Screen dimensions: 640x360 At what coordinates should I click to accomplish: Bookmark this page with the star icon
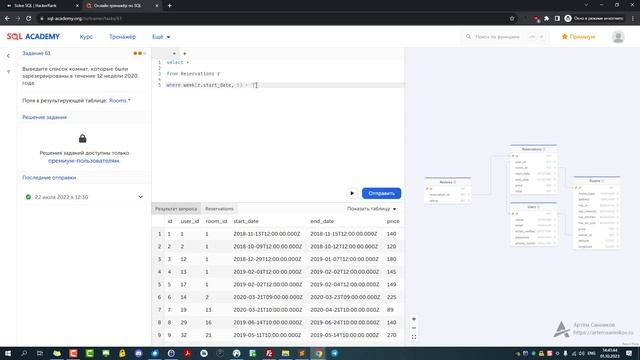pyautogui.click(x=512, y=18)
